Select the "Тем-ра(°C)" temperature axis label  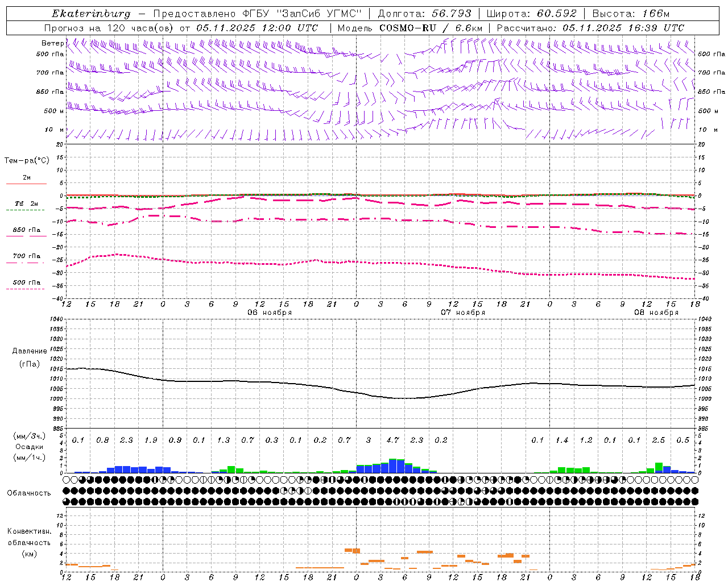27,161
